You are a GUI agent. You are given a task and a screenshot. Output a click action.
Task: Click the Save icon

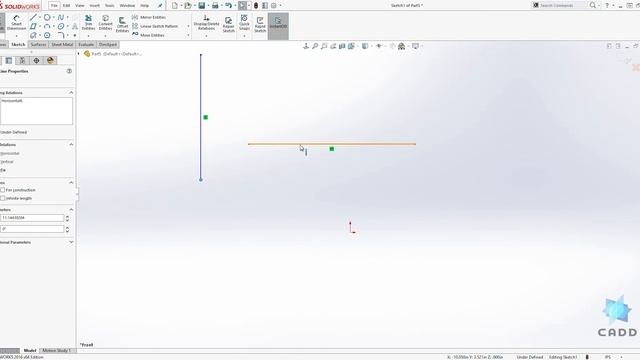[x=202, y=5]
